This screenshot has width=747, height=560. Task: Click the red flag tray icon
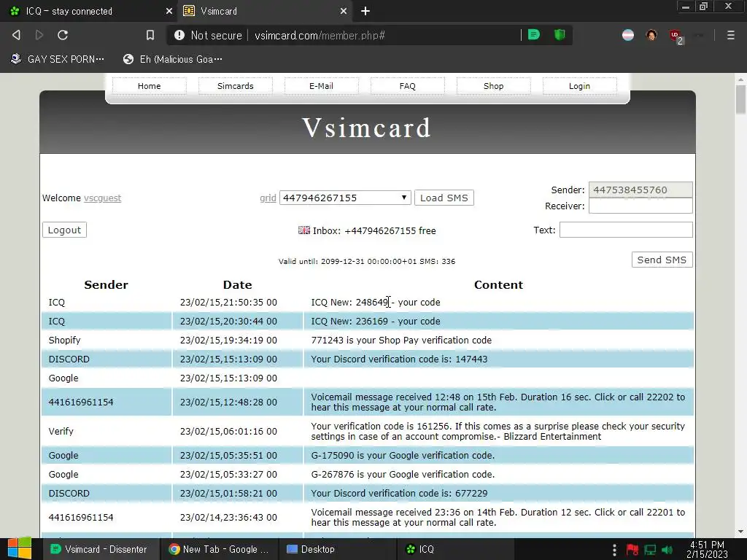click(632, 550)
